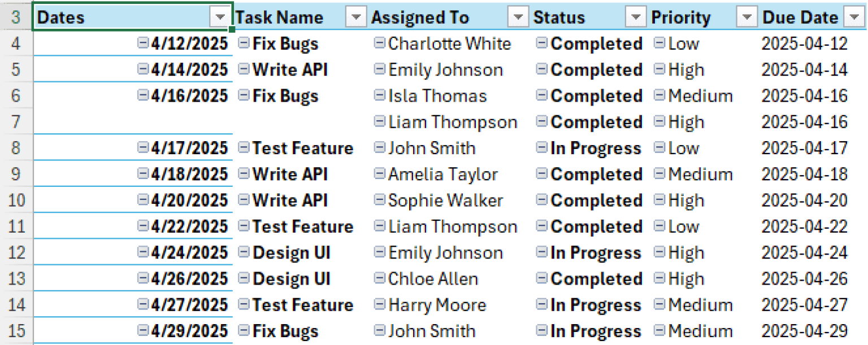
Task: Open the Priority column filter dropdown
Action: coord(747,17)
